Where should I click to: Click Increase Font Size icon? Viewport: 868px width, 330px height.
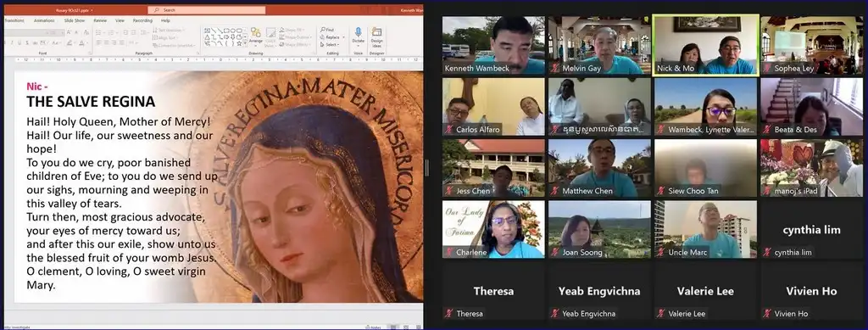tap(69, 32)
